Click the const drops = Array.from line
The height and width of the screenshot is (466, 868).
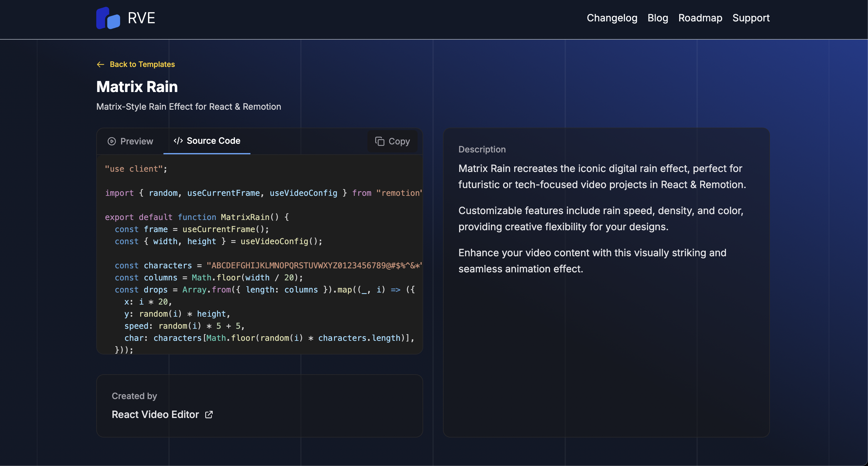[264, 290]
